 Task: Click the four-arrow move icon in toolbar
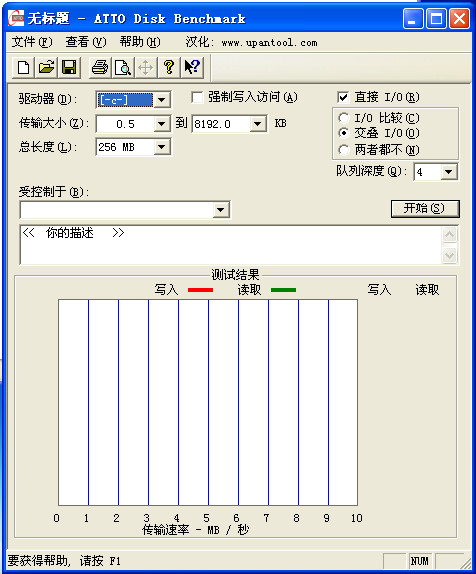[x=146, y=67]
